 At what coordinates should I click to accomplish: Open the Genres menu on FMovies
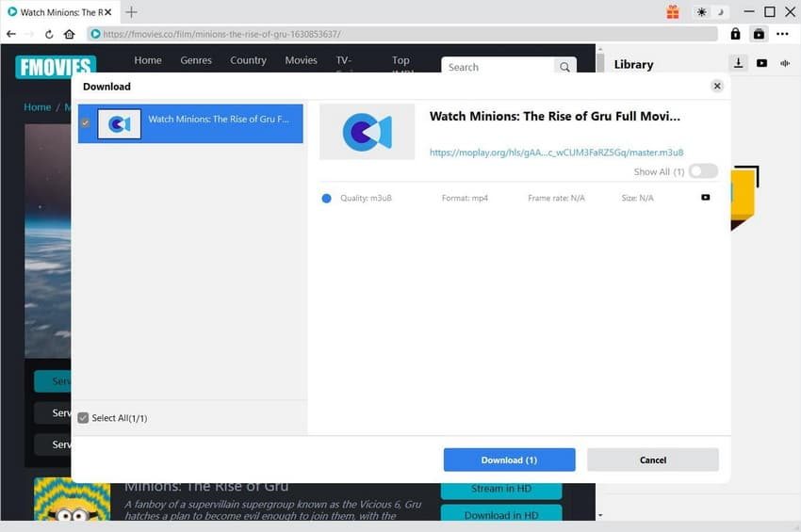tap(196, 60)
